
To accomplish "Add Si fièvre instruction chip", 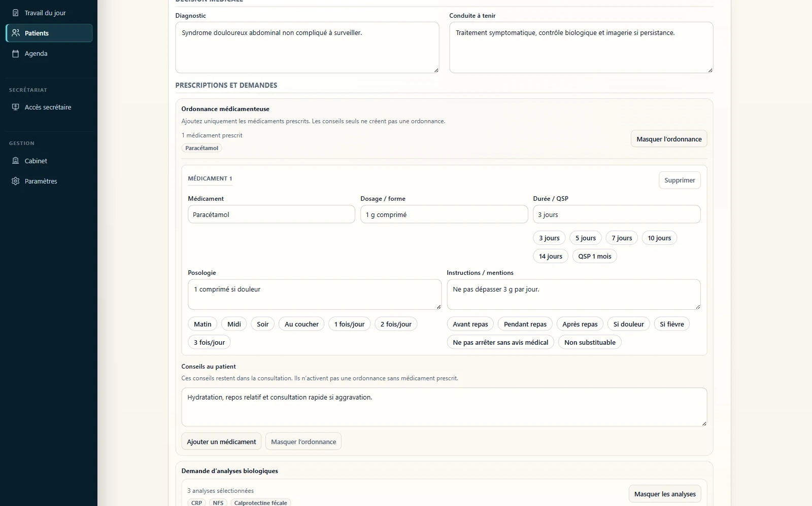I will click(x=672, y=324).
